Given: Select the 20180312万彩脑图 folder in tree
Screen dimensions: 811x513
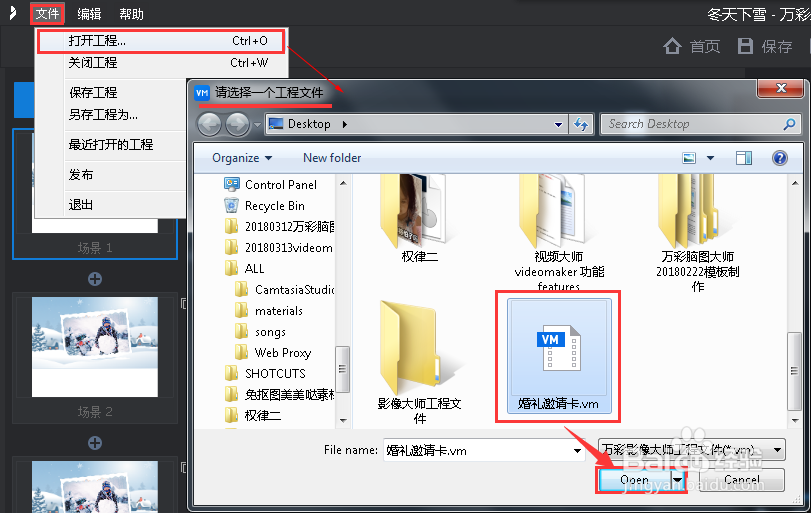Looking at the screenshot, I should coord(280,227).
